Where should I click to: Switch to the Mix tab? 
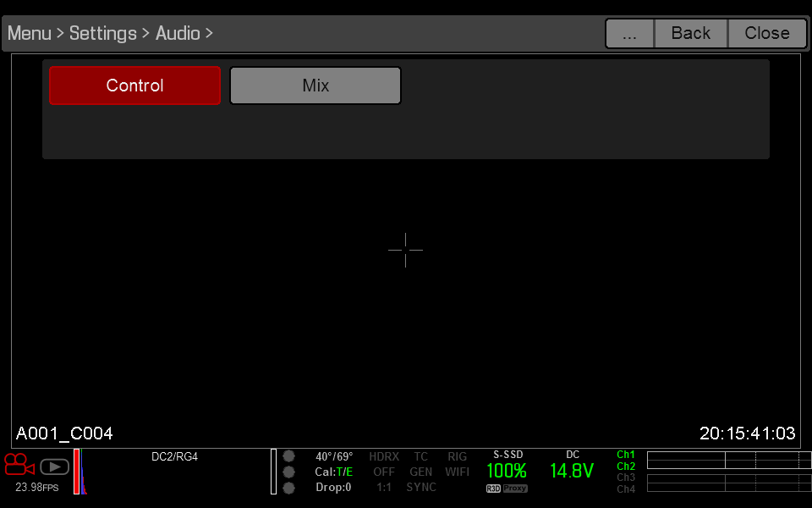[315, 86]
